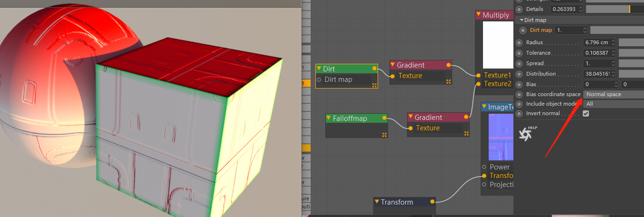Click the Dirt map slider bar

pos(617,30)
